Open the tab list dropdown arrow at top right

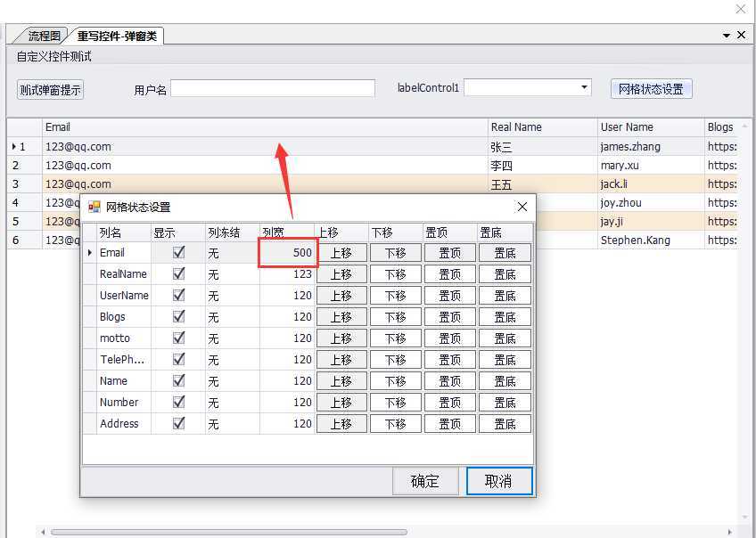(727, 36)
